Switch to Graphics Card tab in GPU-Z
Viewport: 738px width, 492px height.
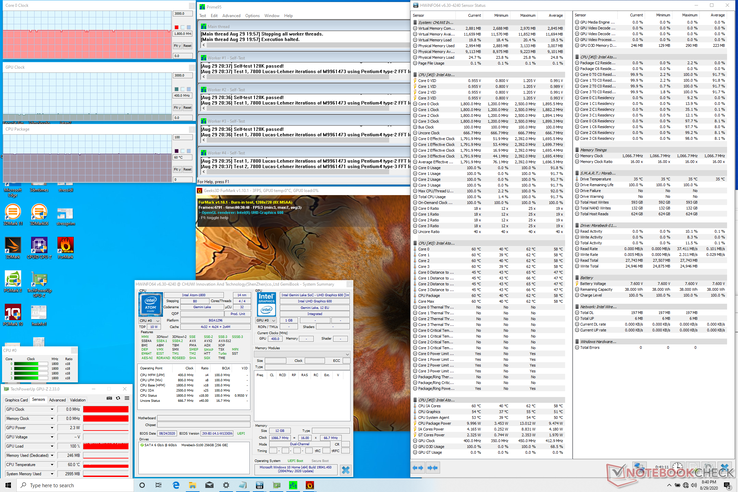(16, 400)
